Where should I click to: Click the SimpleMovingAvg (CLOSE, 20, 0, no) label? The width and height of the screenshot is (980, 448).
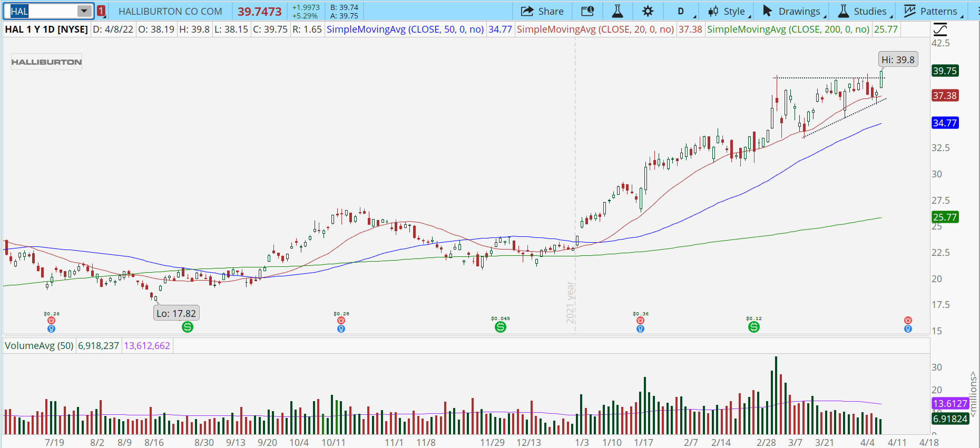[x=595, y=29]
